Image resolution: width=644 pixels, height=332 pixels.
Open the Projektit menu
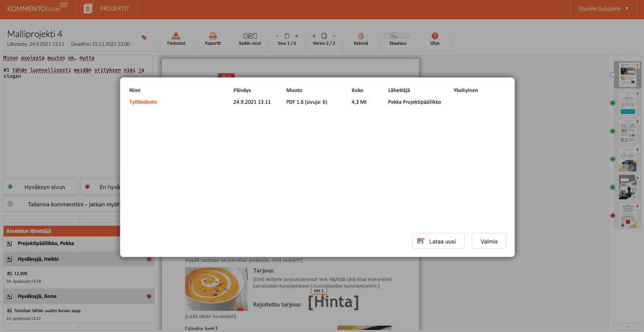114,9
